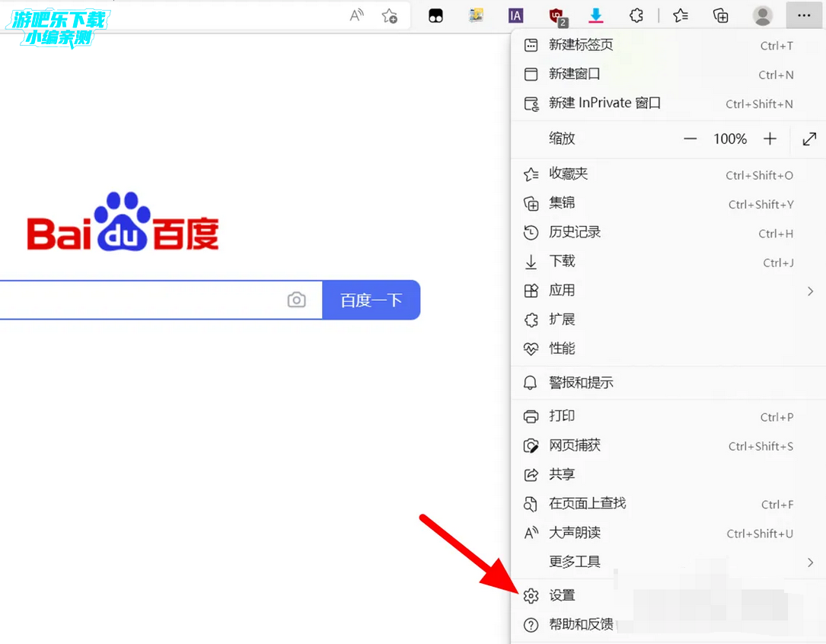Click the 百度一下 search button

tap(371, 300)
